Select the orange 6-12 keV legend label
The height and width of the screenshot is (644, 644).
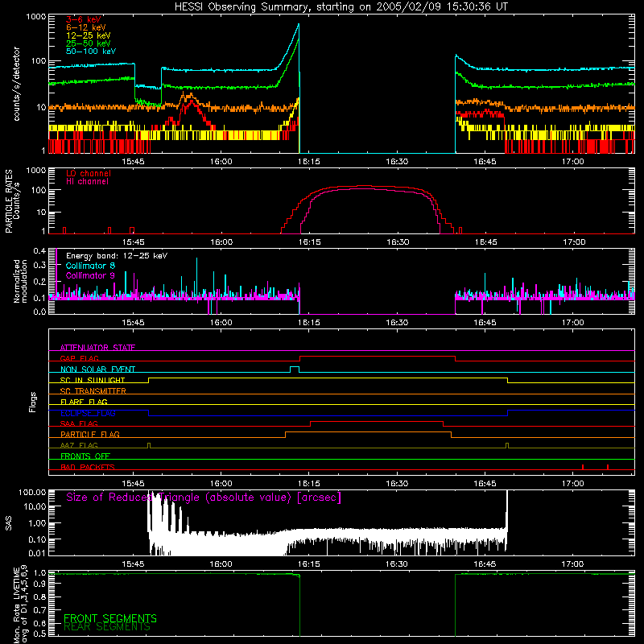86,27
